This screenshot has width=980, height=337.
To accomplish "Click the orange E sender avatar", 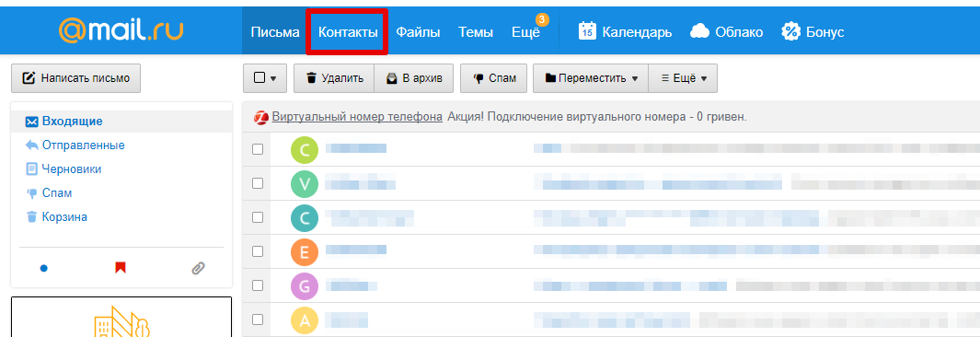I will (x=305, y=252).
